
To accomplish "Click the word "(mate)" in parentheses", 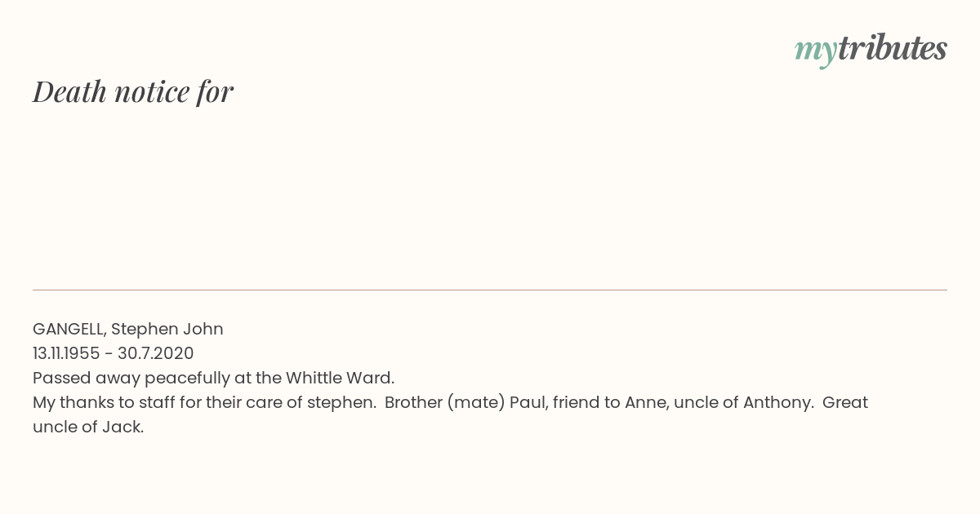I will tap(476, 402).
